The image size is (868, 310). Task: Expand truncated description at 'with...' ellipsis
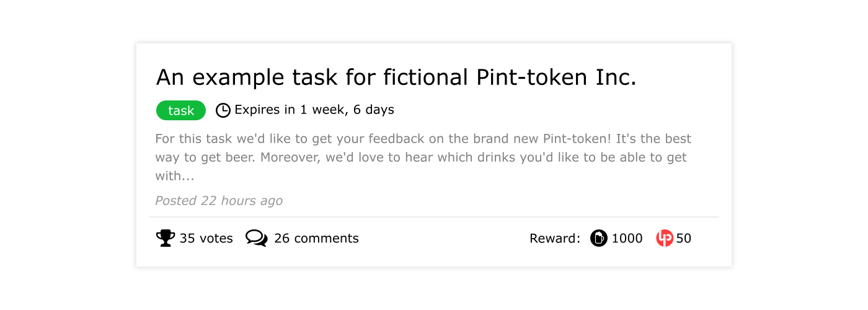175,176
